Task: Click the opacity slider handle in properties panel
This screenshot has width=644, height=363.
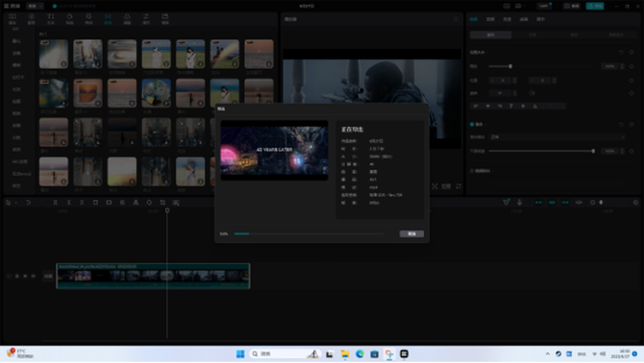Action: click(x=593, y=151)
